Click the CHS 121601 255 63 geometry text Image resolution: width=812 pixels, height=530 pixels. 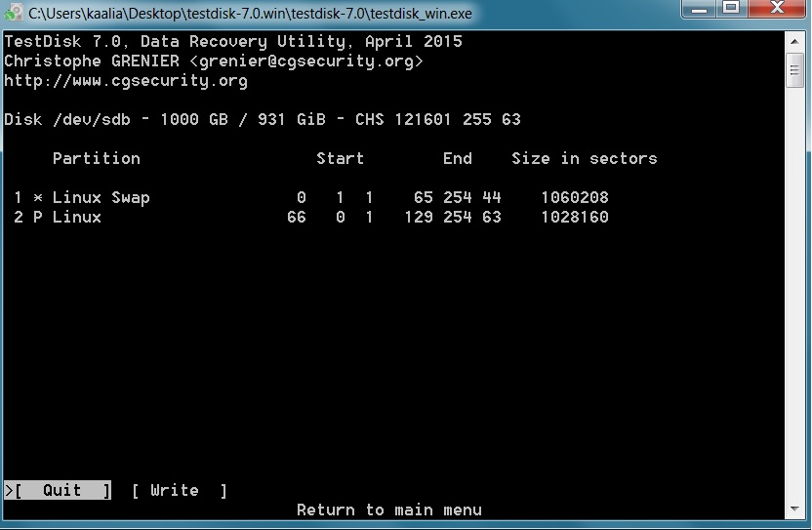438,120
